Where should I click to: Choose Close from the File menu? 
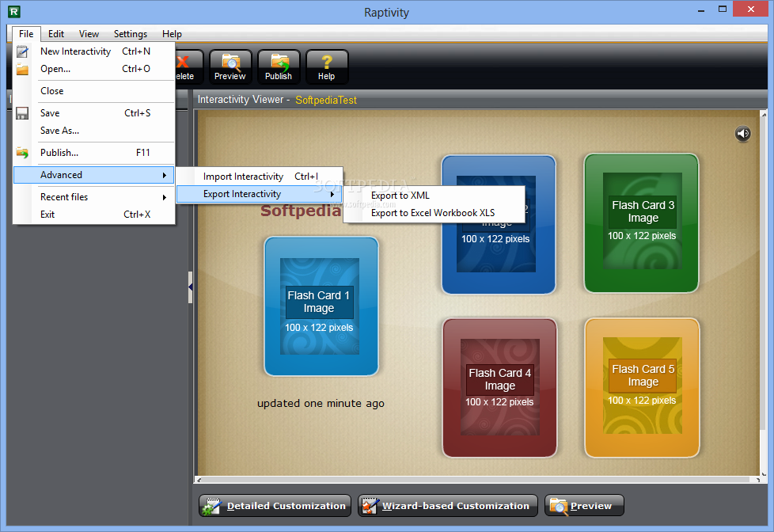pyautogui.click(x=94, y=91)
